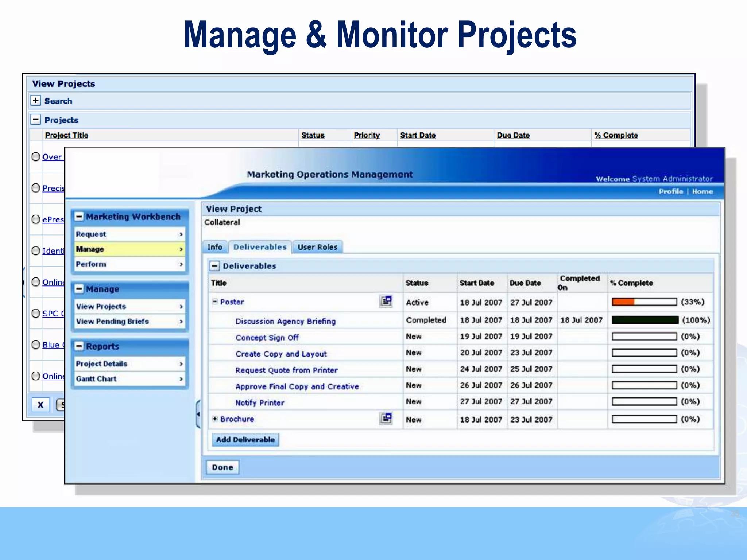Select highlighted Manage menu item

point(129,249)
